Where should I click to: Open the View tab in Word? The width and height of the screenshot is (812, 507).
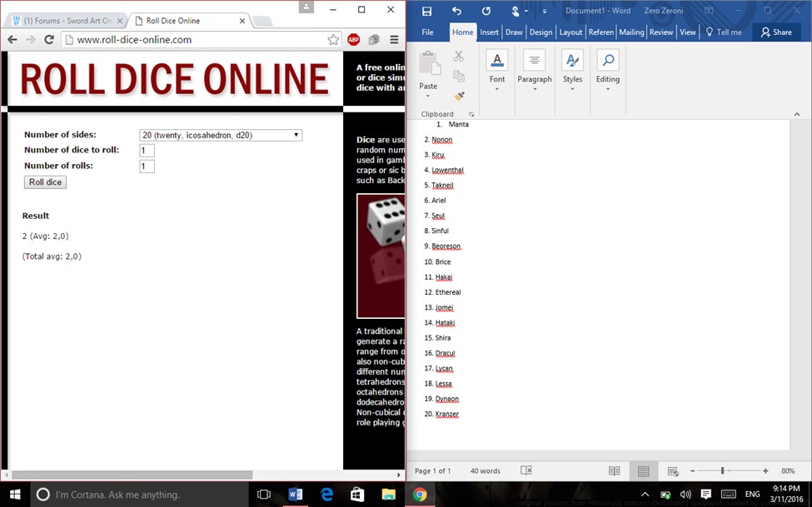click(688, 32)
